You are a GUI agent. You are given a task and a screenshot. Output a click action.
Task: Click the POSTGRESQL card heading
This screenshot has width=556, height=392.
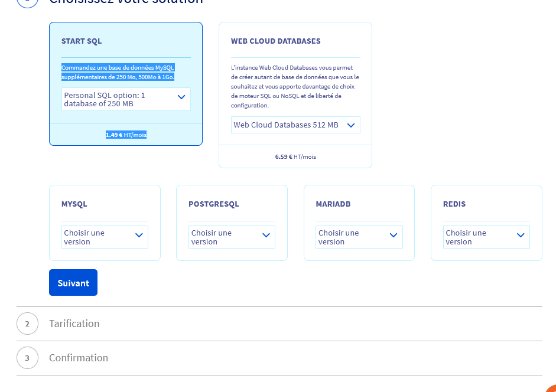214,204
